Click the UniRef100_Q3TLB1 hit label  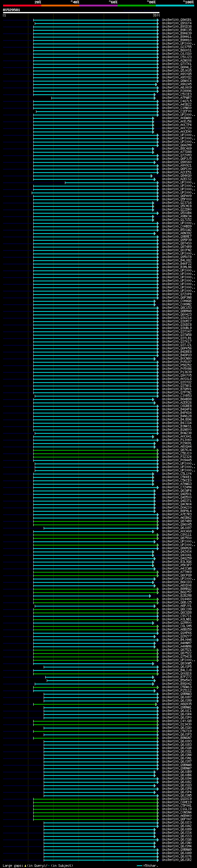(x=176, y=338)
